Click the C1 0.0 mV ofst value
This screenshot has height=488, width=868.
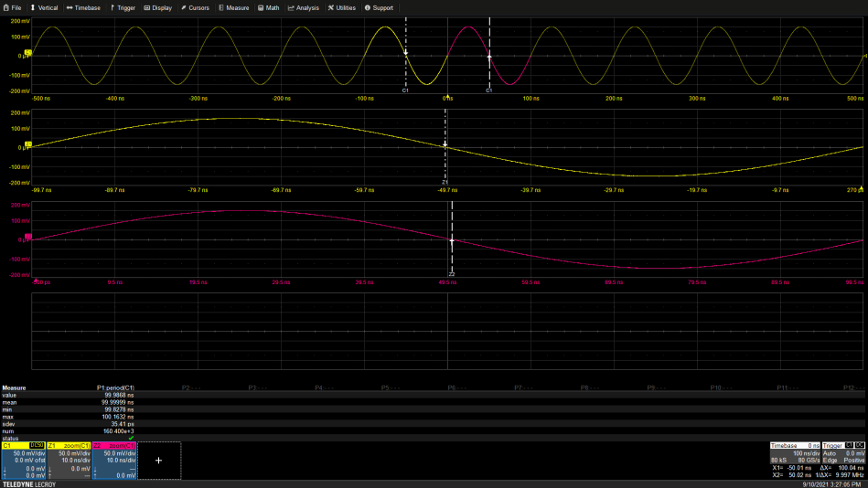(30, 461)
